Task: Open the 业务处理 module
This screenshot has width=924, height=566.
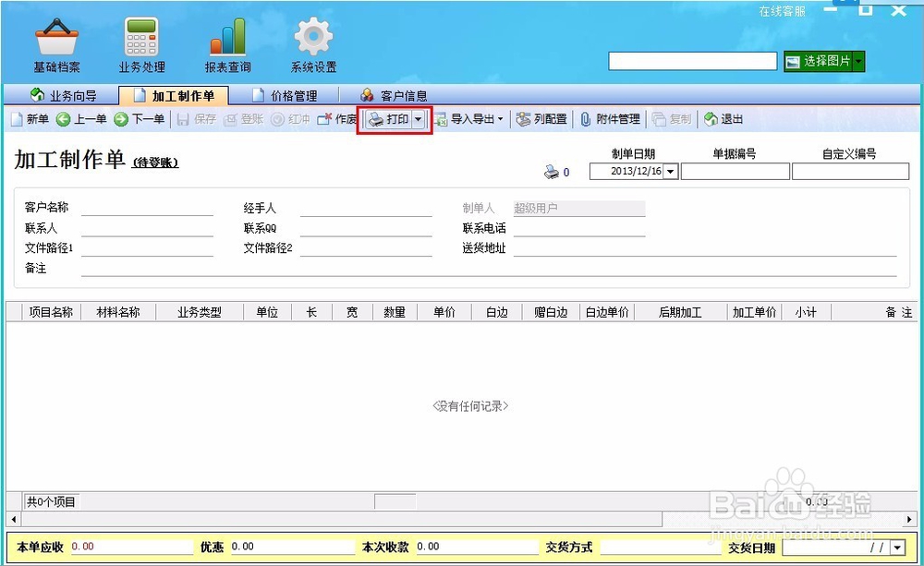Action: tap(140, 43)
